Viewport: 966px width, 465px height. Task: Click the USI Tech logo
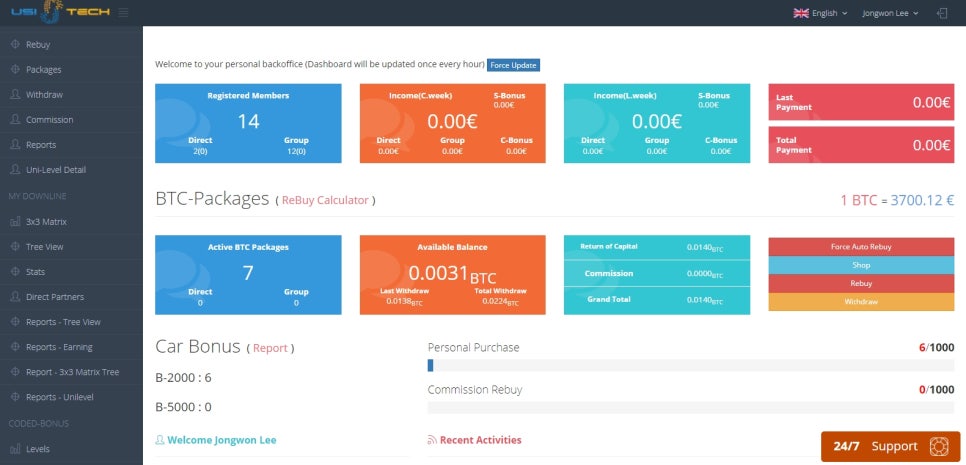[60, 12]
